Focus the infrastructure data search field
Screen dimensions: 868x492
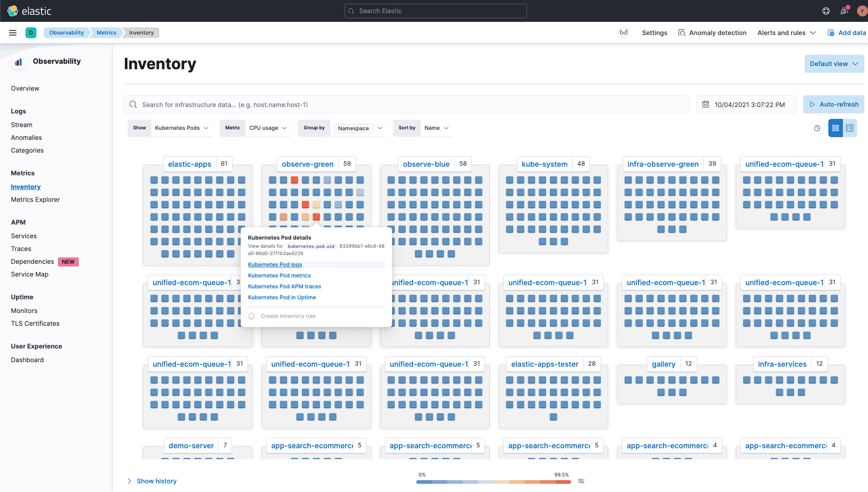[x=407, y=104]
